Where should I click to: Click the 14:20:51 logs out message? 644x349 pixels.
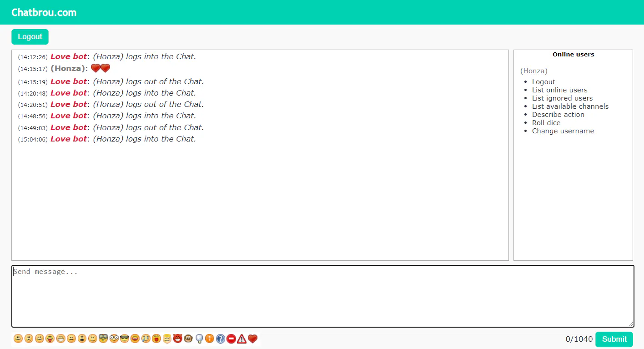point(148,105)
